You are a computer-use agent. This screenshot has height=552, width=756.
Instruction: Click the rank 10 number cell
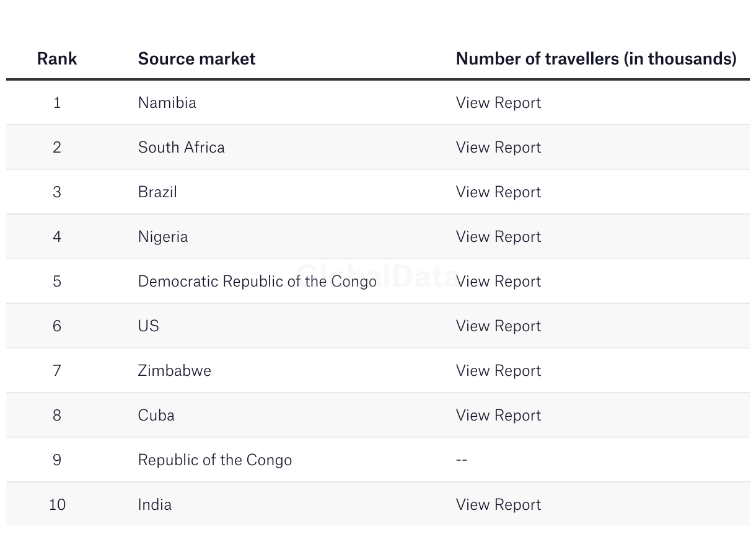click(57, 504)
